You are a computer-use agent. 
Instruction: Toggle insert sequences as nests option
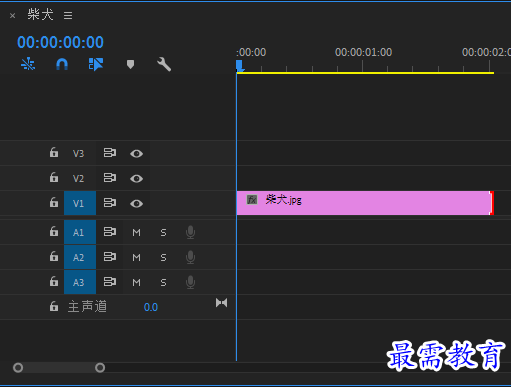(x=28, y=64)
